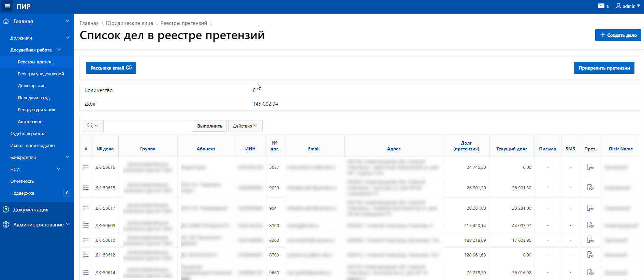This screenshot has width=644, height=280.
Task: Open Передача в суд page
Action: click(34, 98)
